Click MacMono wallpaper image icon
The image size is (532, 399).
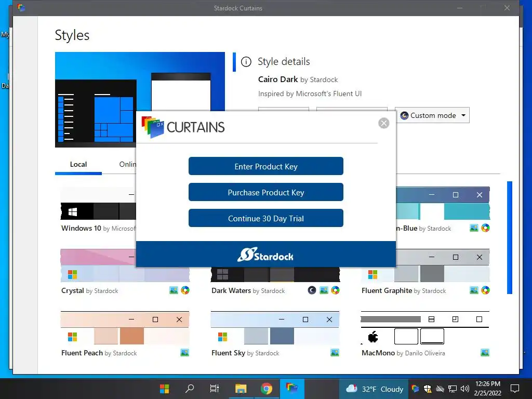(485, 353)
